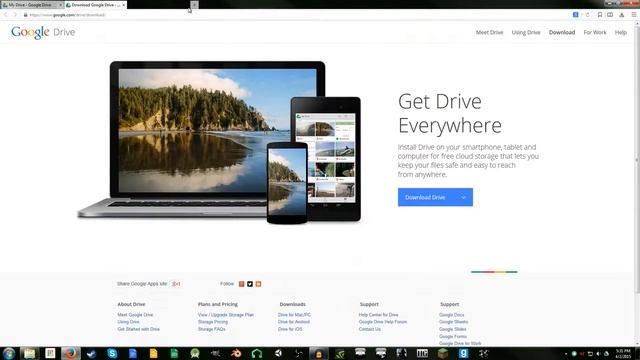The image size is (640, 360).
Task: Open the Google Docs footer link
Action: (451, 315)
